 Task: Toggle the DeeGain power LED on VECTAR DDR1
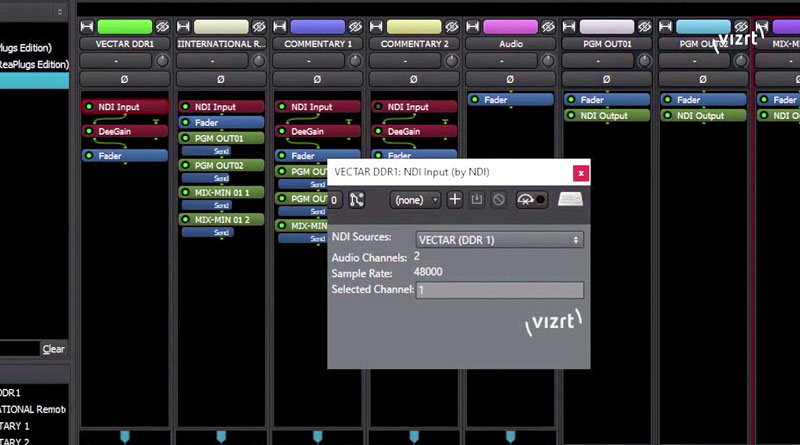point(89,131)
